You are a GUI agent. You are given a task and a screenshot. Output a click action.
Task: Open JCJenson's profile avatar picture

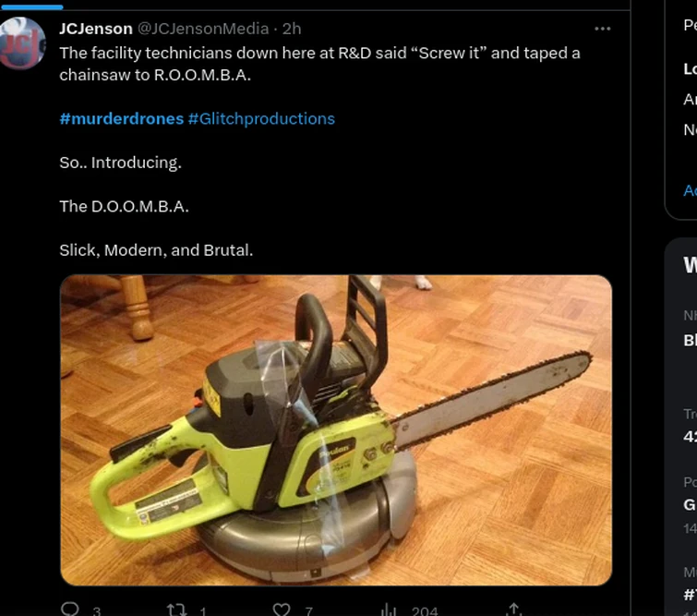(23, 43)
